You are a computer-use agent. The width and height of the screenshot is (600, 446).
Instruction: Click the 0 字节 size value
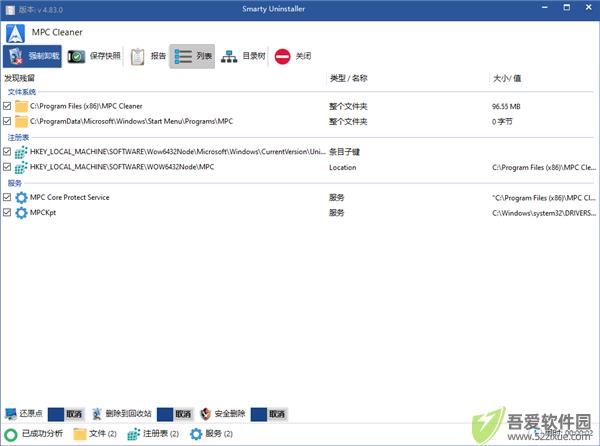pyautogui.click(x=502, y=122)
